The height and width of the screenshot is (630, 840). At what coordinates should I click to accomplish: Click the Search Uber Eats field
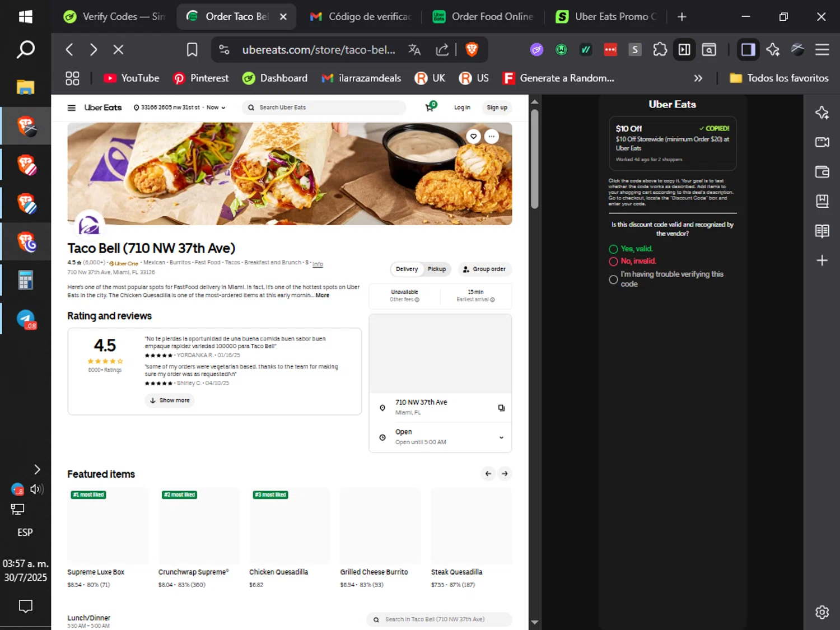(x=324, y=108)
